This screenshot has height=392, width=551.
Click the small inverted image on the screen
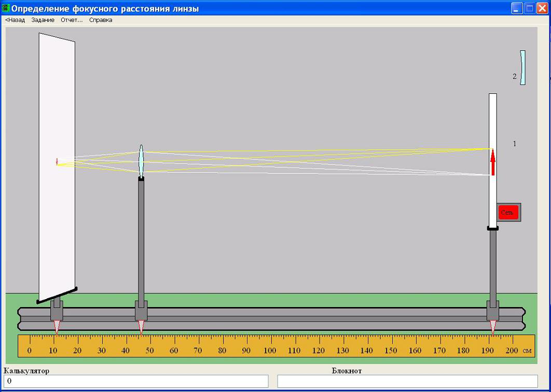pyautogui.click(x=57, y=162)
